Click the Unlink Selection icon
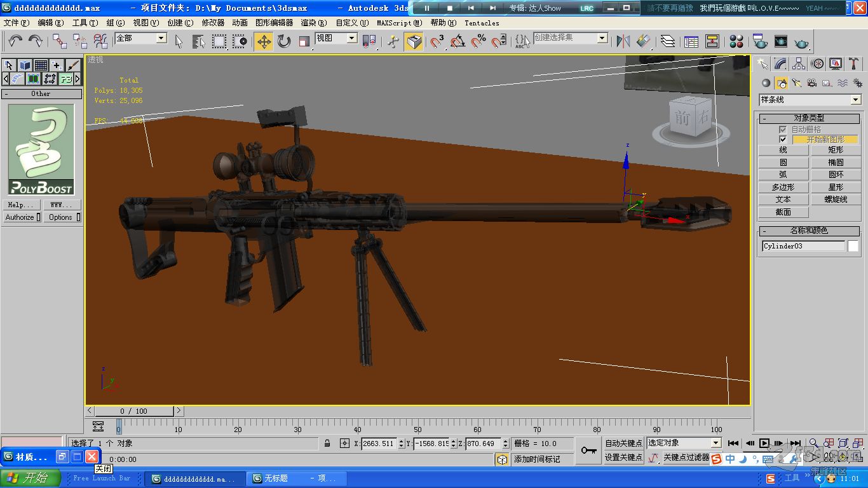 tap(80, 41)
